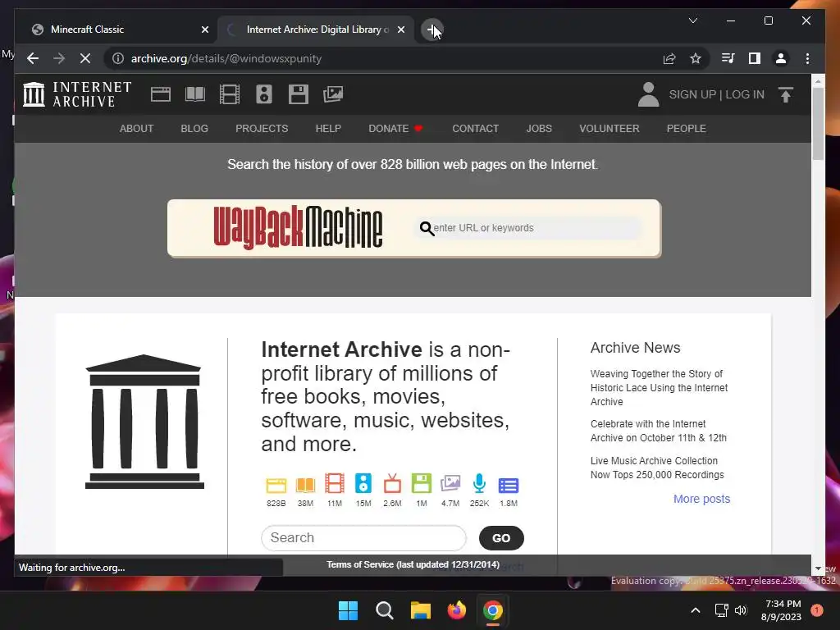This screenshot has height=630, width=840.
Task: Focus the Wayback Machine URL search field
Action: (528, 228)
